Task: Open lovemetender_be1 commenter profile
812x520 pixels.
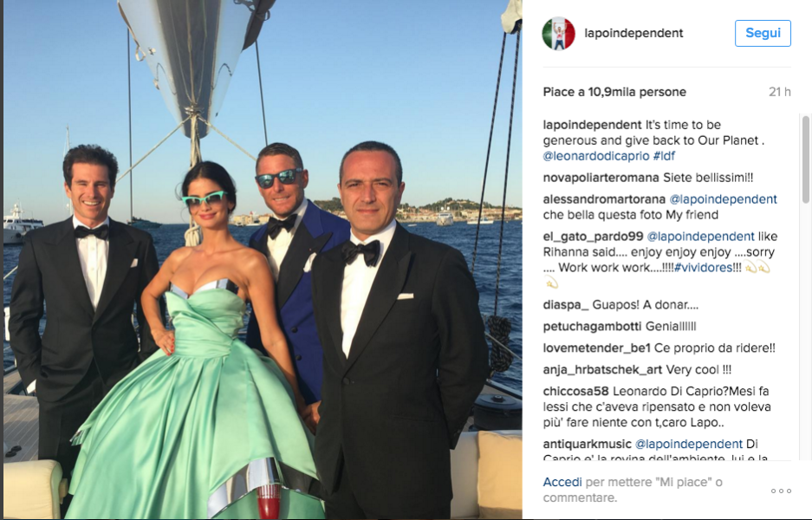Action: coord(596,348)
